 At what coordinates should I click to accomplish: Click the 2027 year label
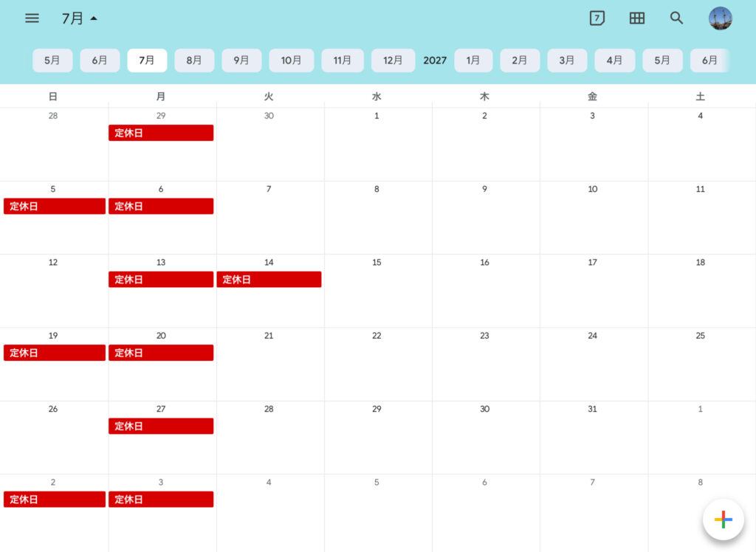[x=435, y=61]
